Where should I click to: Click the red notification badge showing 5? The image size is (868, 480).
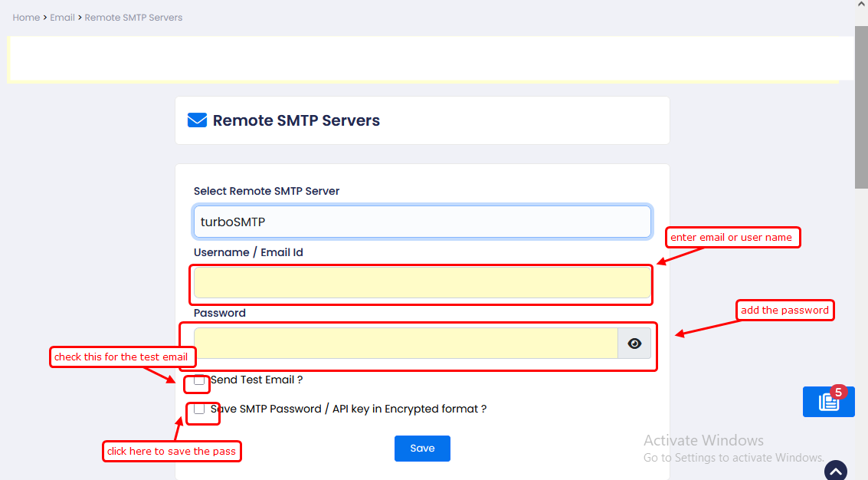tap(838, 392)
